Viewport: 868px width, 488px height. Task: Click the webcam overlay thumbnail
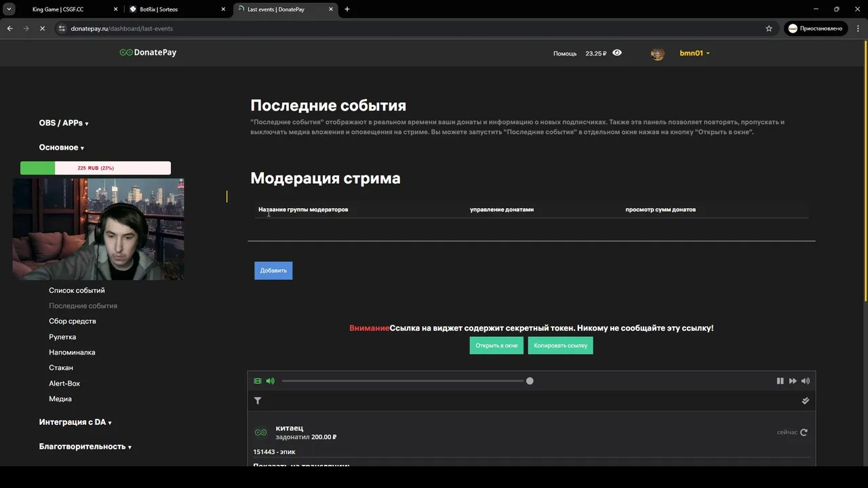[98, 229]
